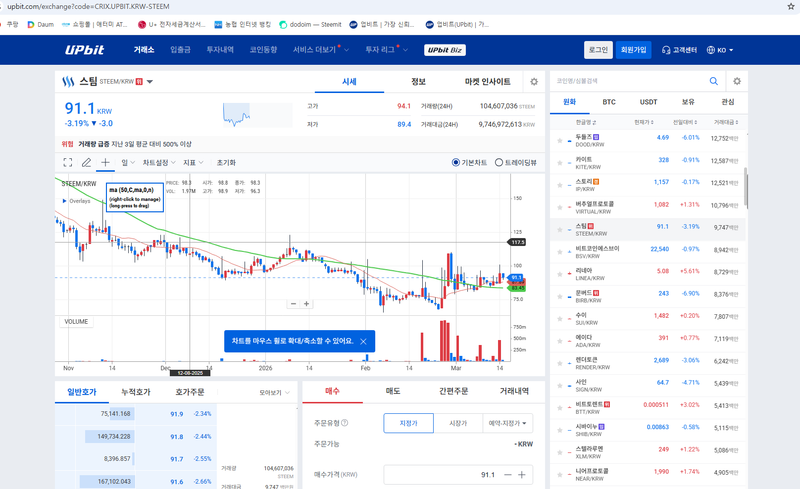Click the 로그인 login button

(598, 50)
